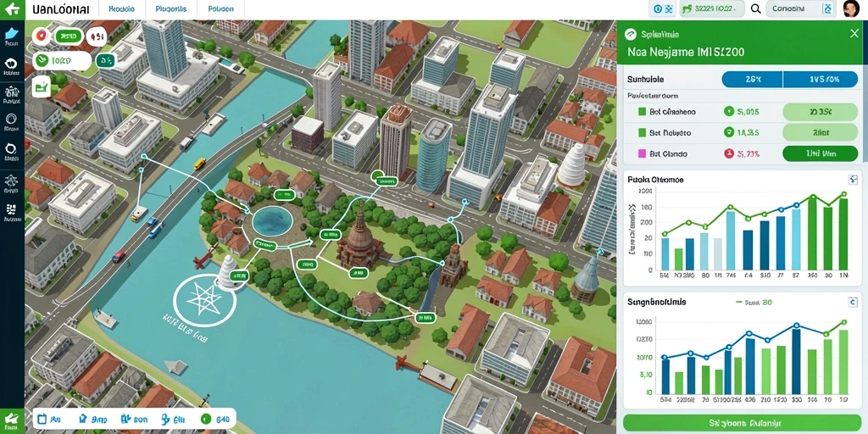Click the green back arrow icon in the header
The image size is (868, 434).
pyautogui.click(x=12, y=9)
